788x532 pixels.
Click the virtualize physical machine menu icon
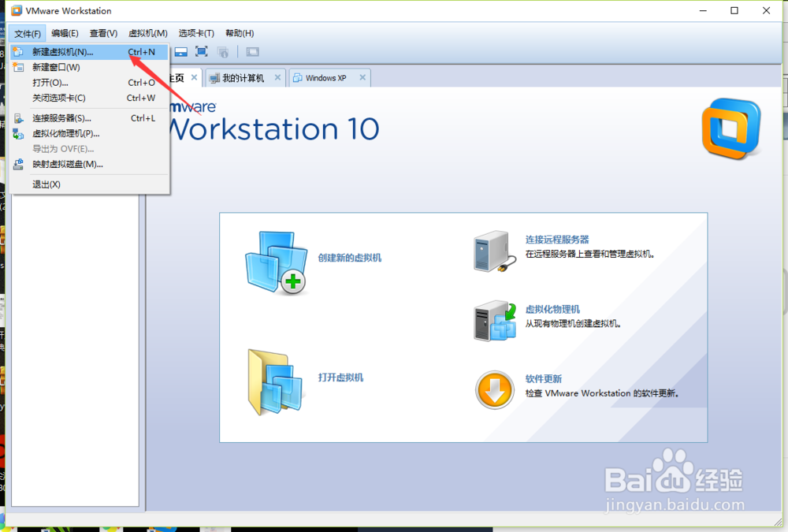click(18, 134)
